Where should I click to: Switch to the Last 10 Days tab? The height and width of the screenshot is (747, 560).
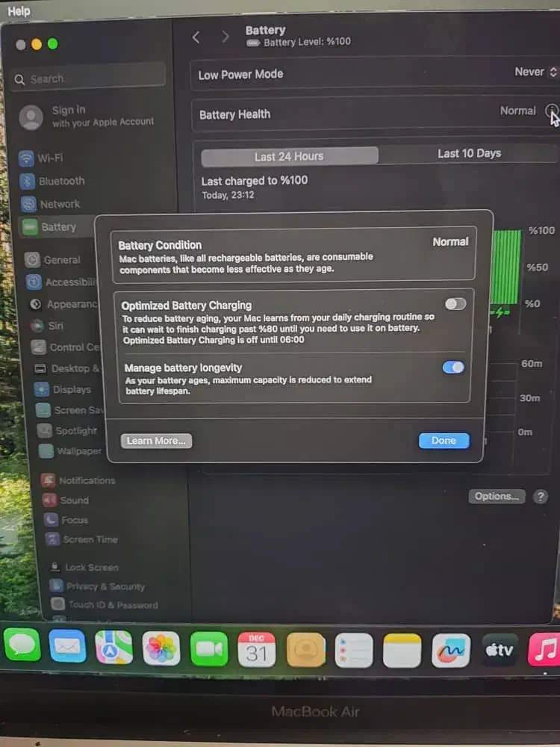[468, 154]
